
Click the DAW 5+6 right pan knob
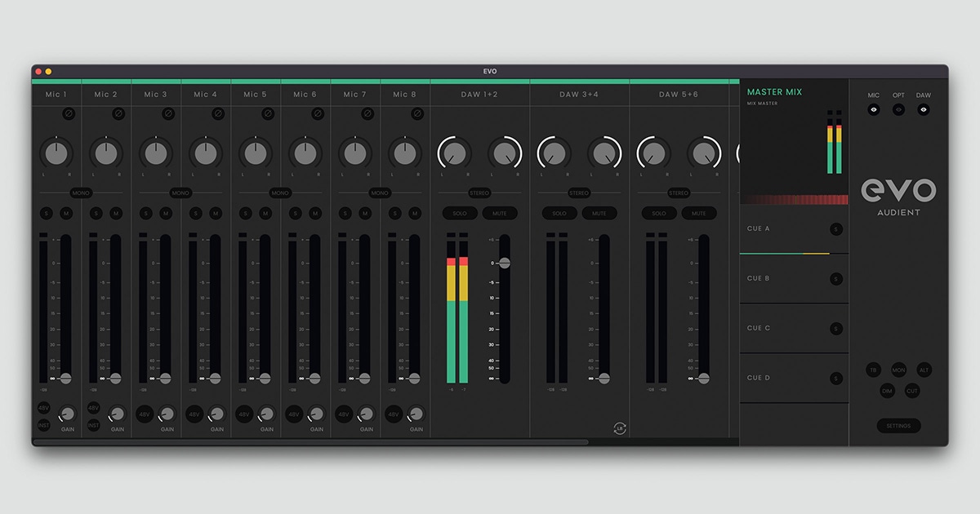point(704,153)
